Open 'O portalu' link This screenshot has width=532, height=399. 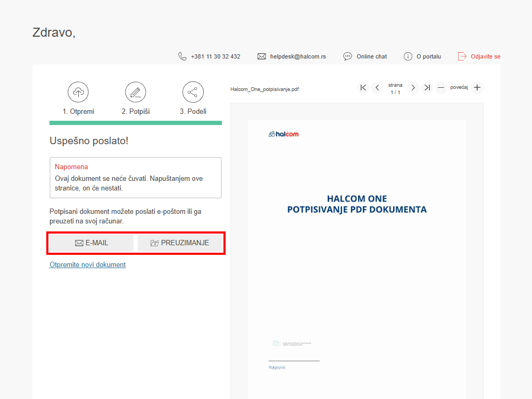tap(429, 57)
